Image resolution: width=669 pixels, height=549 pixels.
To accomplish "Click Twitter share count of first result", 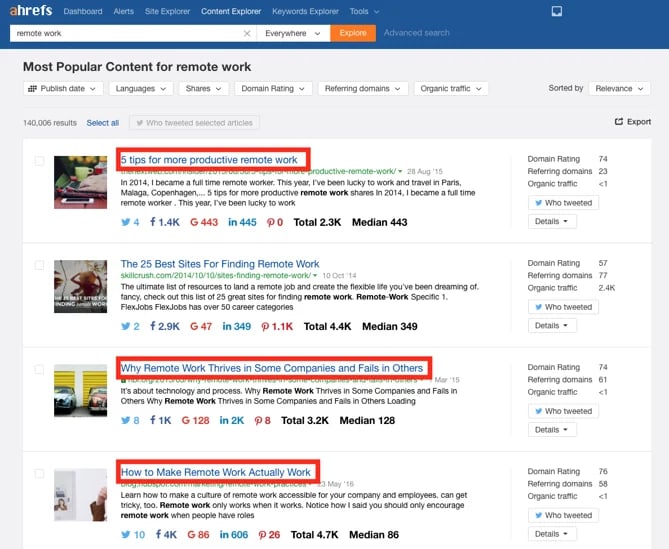I will coord(129,222).
